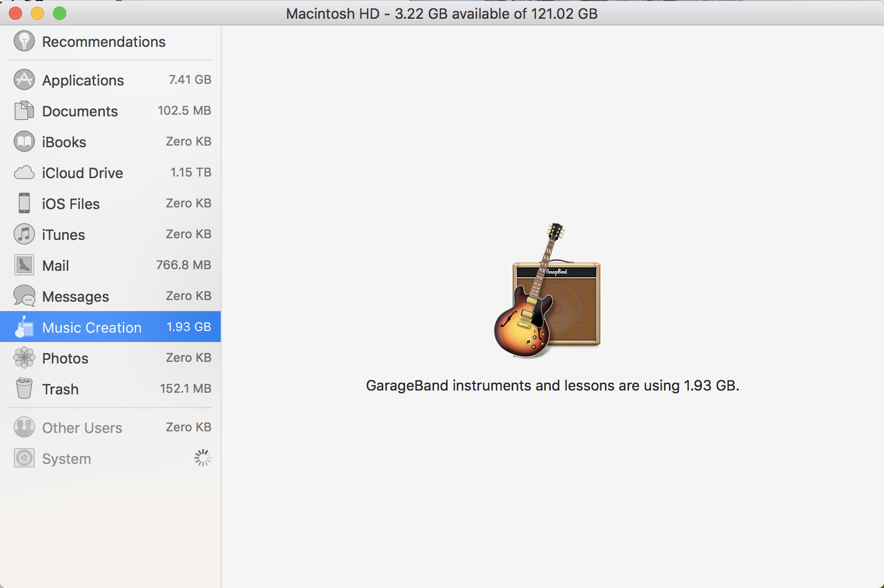Select the Photos category label
Viewport: 884px width, 588px height.
65,359
